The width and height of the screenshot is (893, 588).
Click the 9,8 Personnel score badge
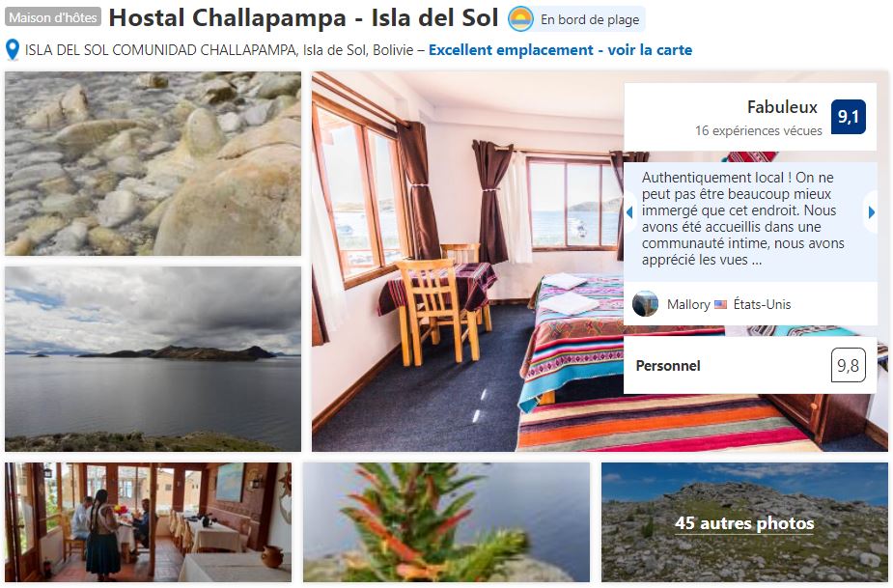click(848, 365)
